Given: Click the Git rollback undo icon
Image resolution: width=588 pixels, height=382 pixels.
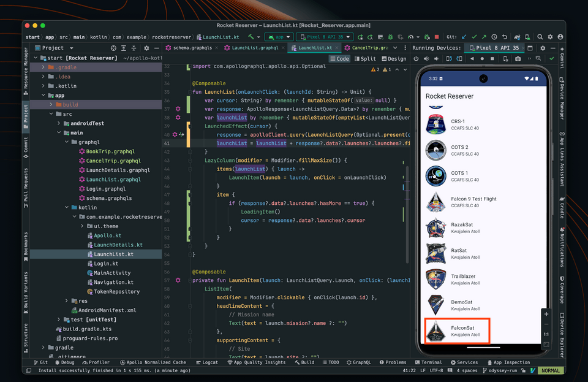Looking at the screenshot, I should (504, 37).
